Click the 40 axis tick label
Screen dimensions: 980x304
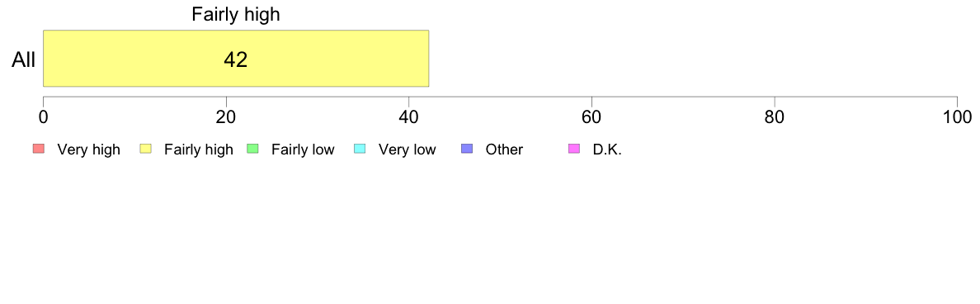pyautogui.click(x=409, y=116)
